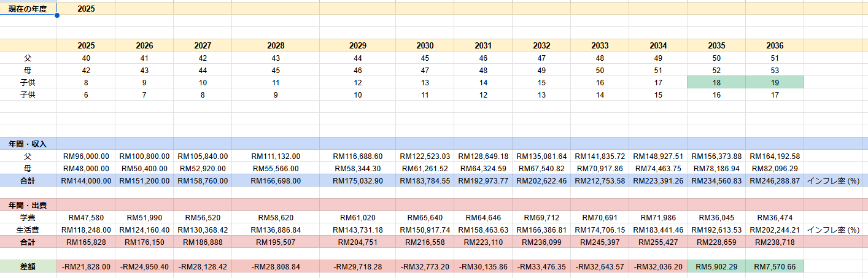Image resolution: width=868 pixels, height=278 pixels.
Task: Select the 生活費 row label
Action: pos(28,230)
